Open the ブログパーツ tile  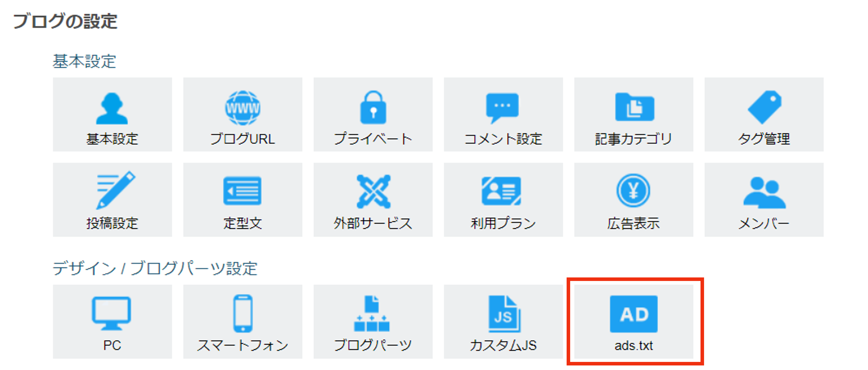click(x=373, y=321)
